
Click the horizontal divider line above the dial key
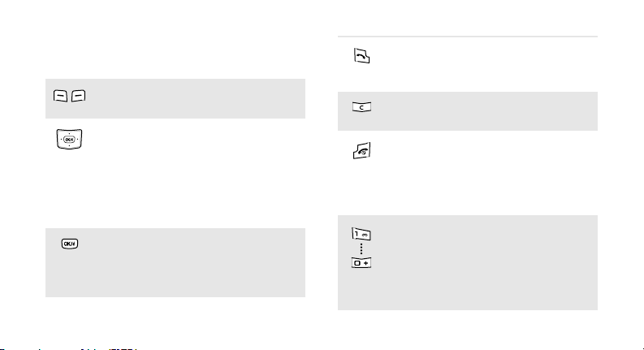click(468, 37)
